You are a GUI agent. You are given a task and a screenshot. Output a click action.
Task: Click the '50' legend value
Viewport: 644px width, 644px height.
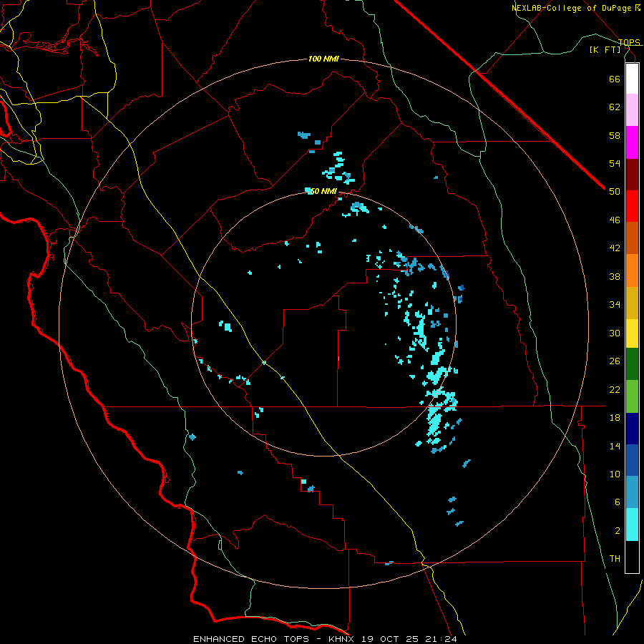point(615,192)
